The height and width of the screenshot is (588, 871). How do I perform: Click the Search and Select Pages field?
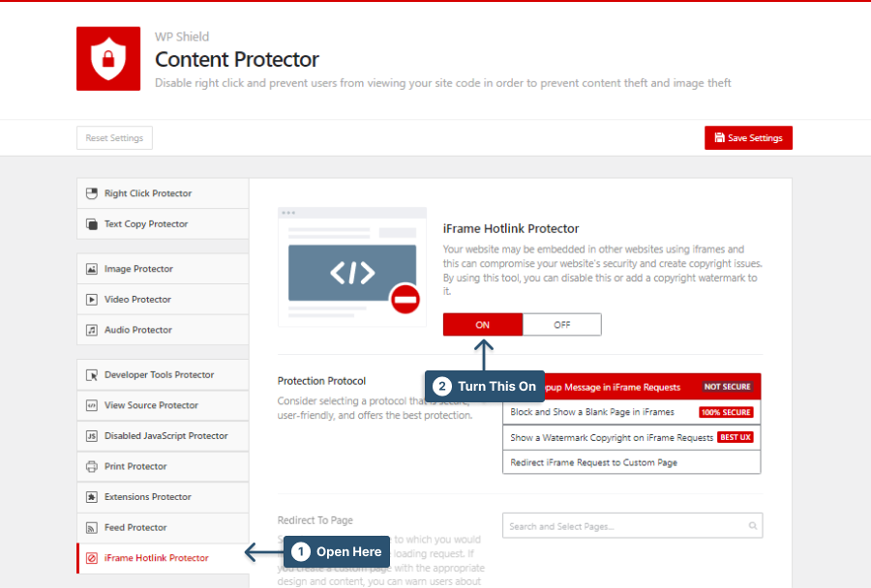tap(632, 526)
